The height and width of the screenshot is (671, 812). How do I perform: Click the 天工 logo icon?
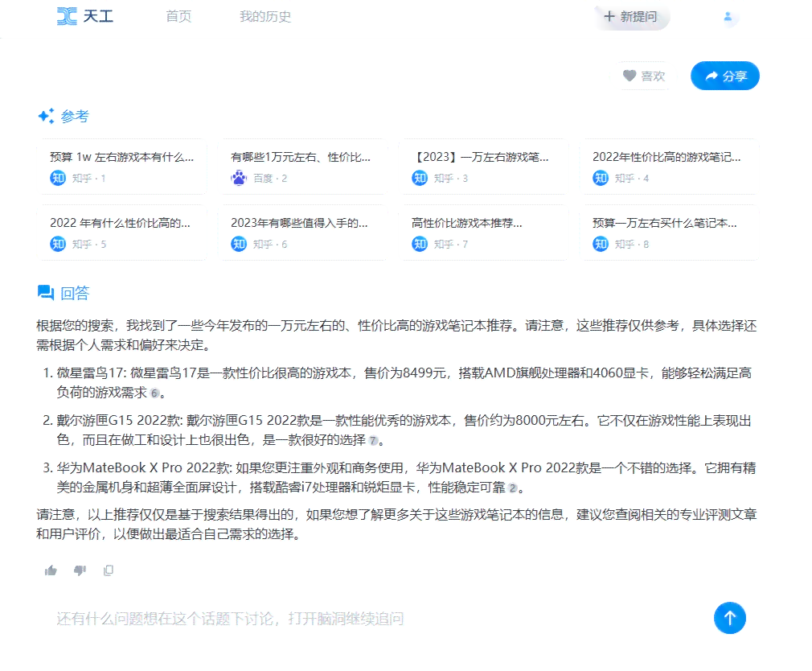pos(67,17)
